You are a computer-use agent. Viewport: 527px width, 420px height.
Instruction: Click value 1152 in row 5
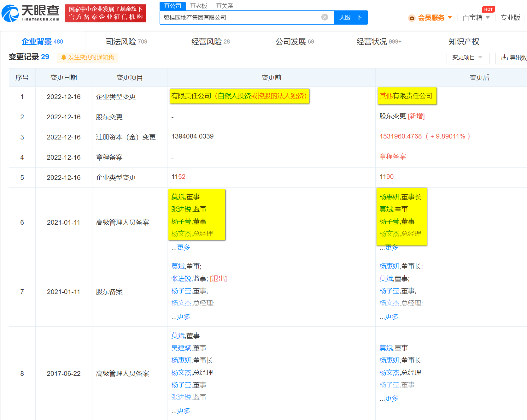click(179, 177)
